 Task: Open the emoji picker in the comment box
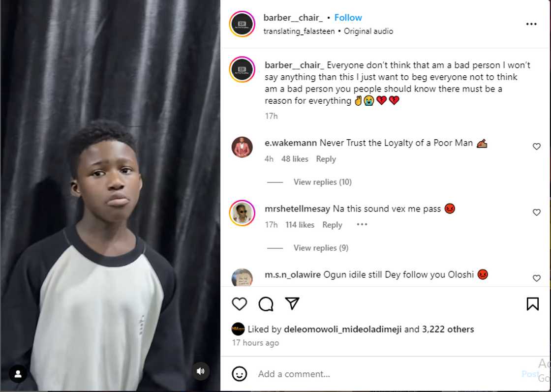(x=240, y=374)
